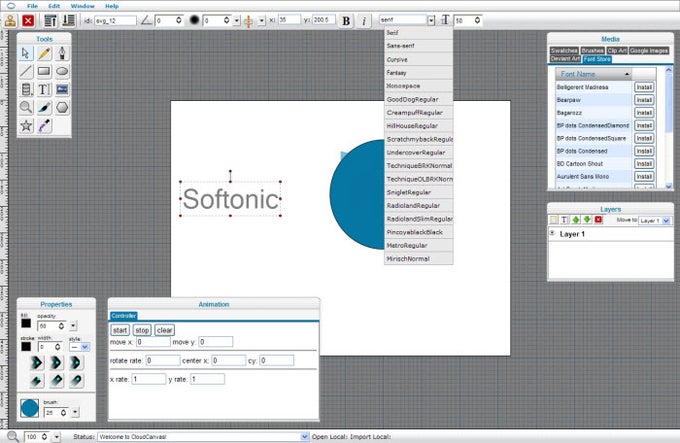Open the Window menu
The width and height of the screenshot is (680, 443).
pos(82,6)
